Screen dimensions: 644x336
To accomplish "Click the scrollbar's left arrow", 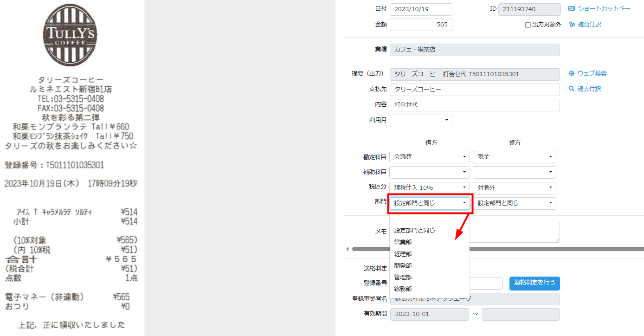I will pyautogui.click(x=347, y=249).
